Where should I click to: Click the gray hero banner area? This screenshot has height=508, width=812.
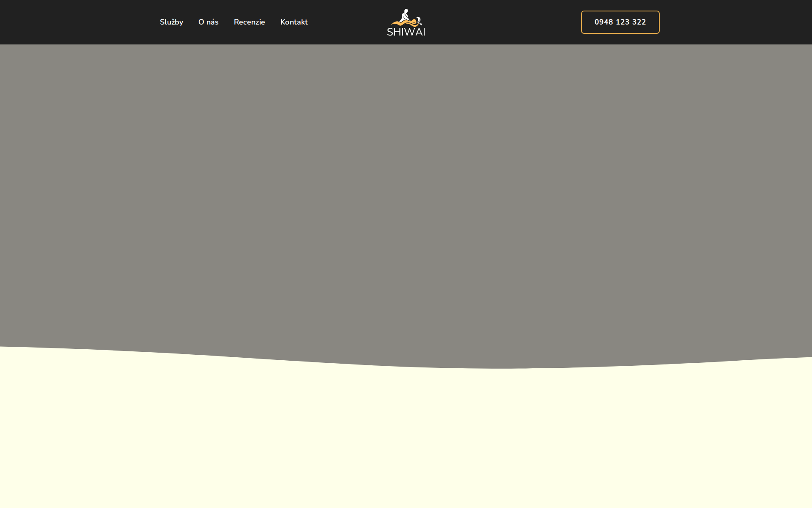[x=406, y=195]
